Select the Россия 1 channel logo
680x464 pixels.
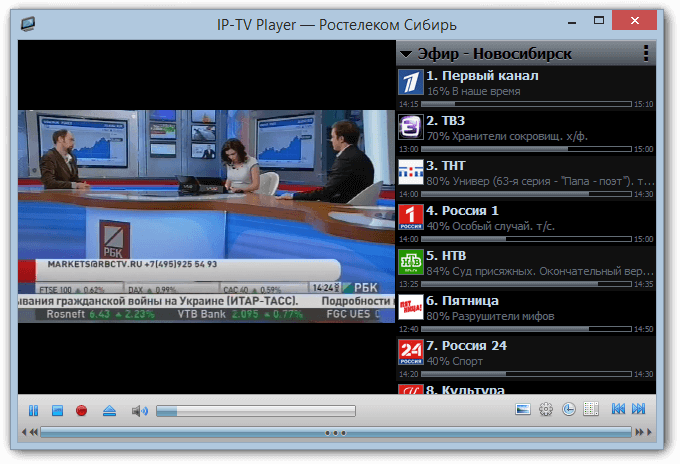point(411,217)
